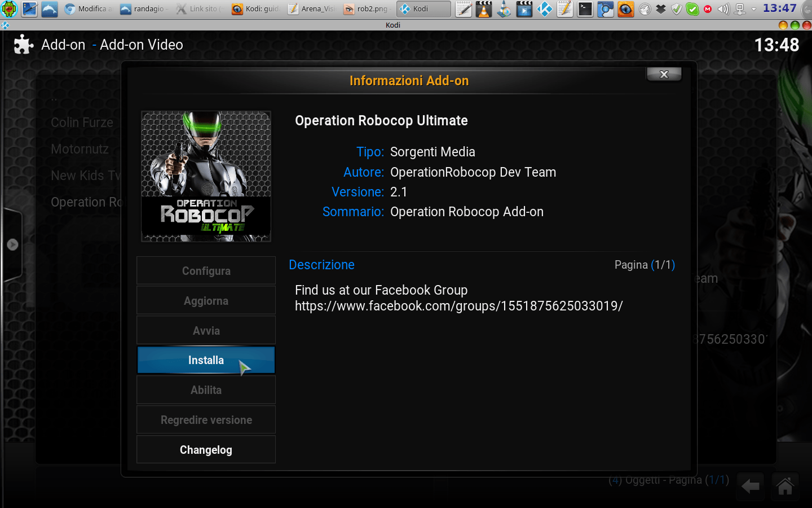Select Operation Robocop in background list
The image size is (812, 508).
click(86, 202)
